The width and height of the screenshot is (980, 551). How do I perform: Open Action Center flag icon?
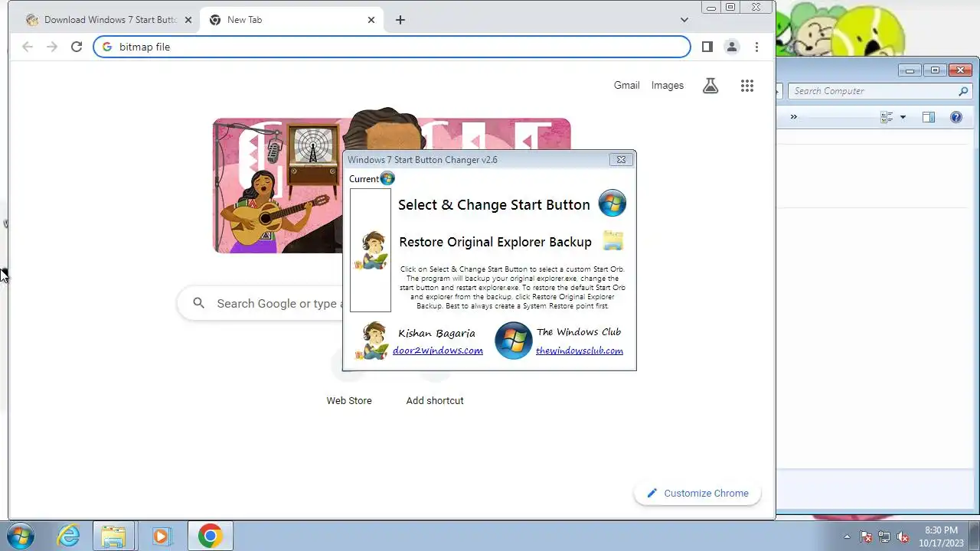point(866,536)
